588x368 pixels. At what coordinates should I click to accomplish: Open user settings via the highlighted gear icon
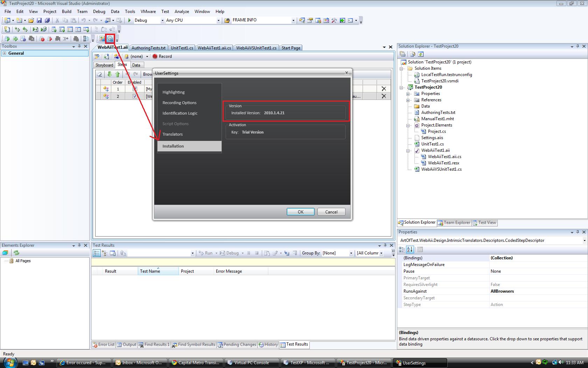point(110,39)
